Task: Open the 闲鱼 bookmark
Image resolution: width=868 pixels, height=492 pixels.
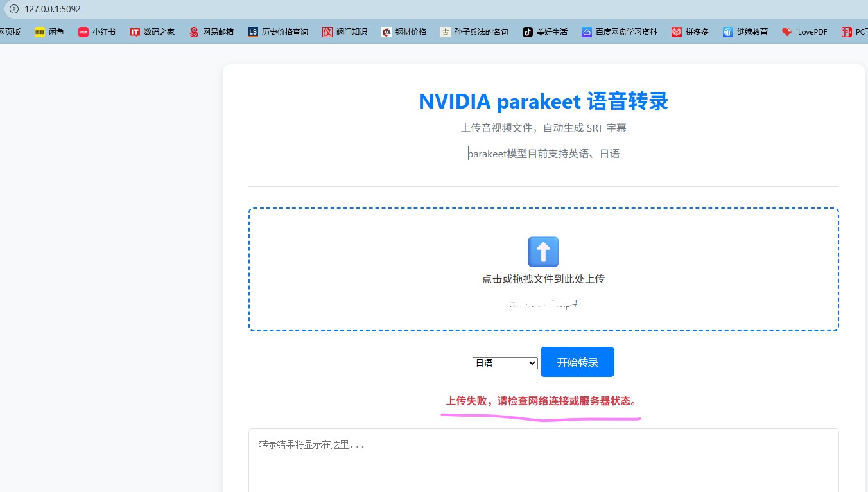Action: point(49,31)
